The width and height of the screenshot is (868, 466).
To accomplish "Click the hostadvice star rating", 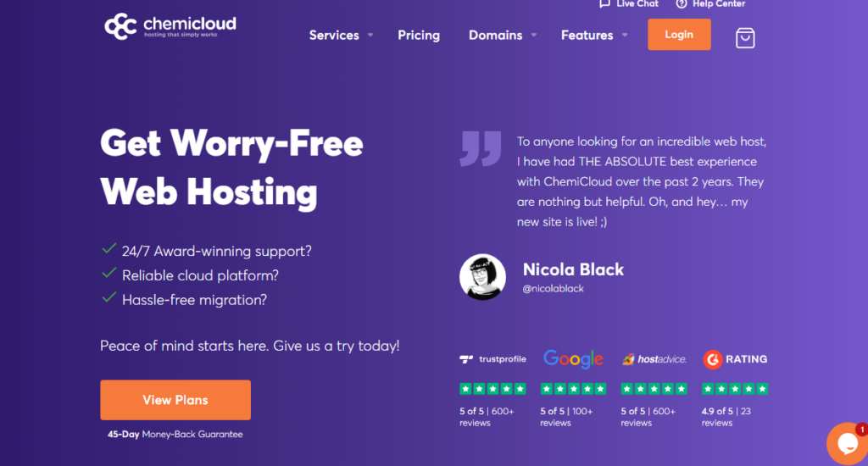I will pos(654,389).
